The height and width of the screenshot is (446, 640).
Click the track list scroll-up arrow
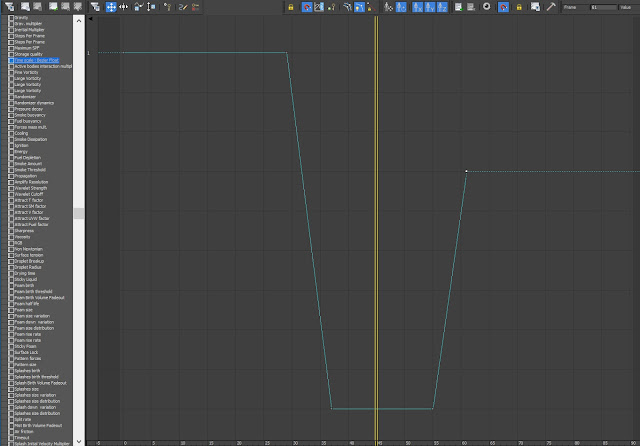coord(79,20)
